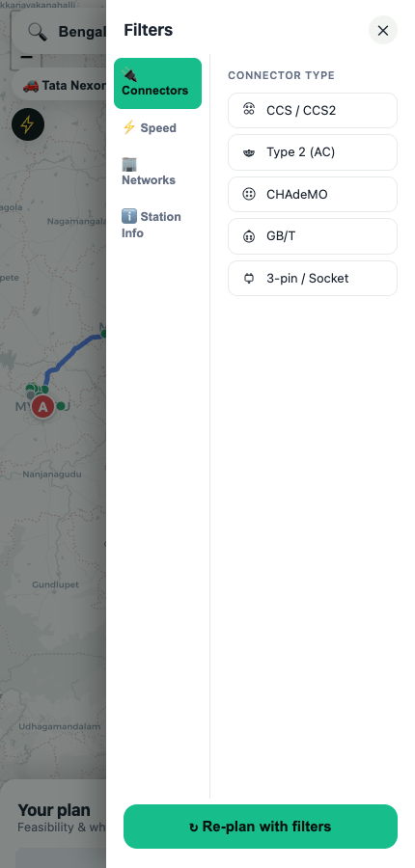Toggle the Type 2 (AC) filter
Viewport: 415px width, 868px height.
pos(313,152)
